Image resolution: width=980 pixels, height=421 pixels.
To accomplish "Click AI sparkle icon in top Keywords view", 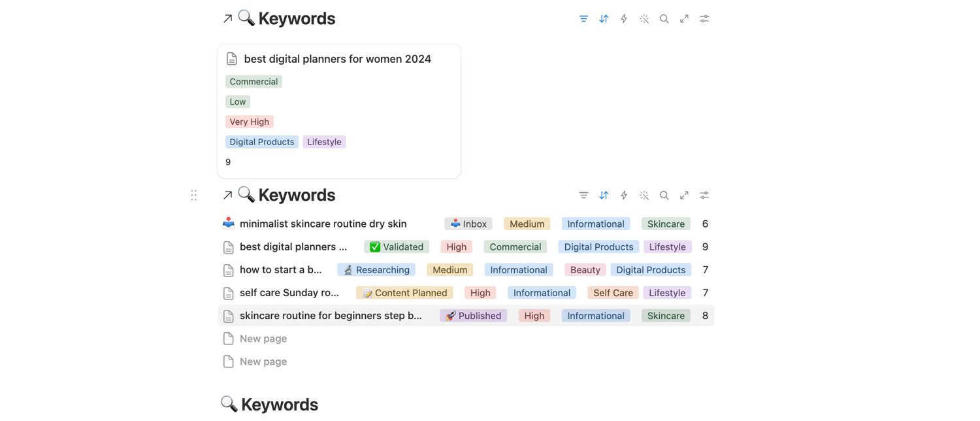I will pyautogui.click(x=644, y=19).
